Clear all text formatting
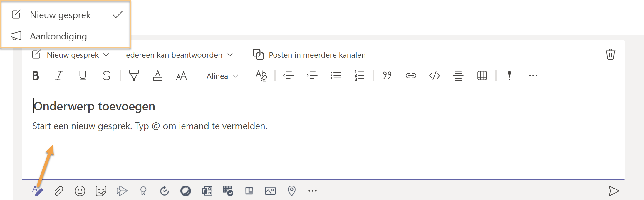 261,76
